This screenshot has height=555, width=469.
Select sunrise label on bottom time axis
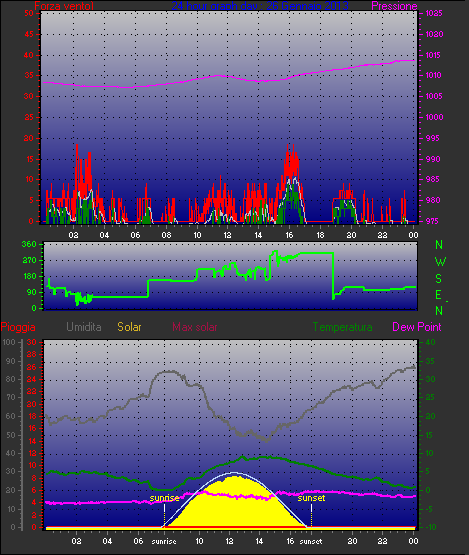[164, 542]
